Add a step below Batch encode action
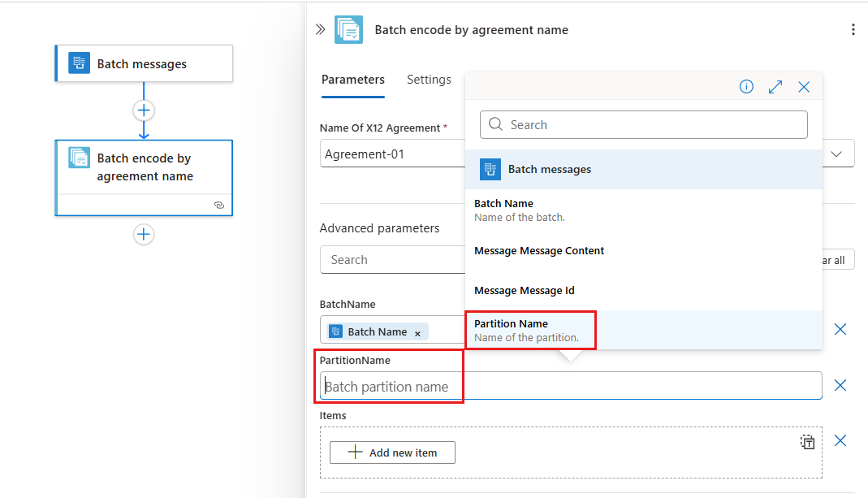Image resolution: width=868 pixels, height=498 pixels. click(x=144, y=235)
